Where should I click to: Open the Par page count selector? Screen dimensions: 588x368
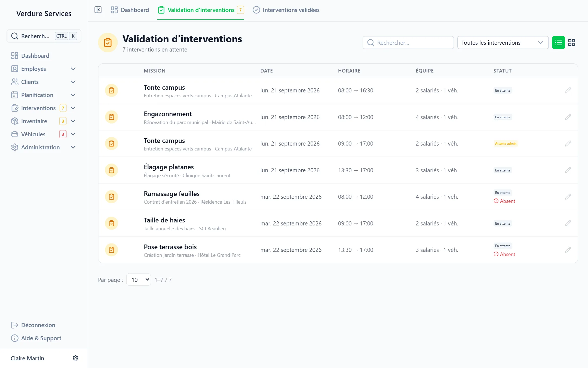point(139,279)
